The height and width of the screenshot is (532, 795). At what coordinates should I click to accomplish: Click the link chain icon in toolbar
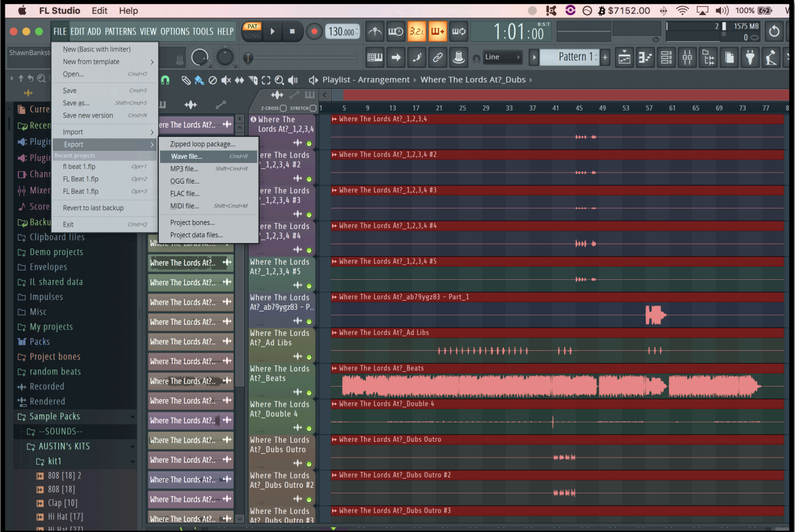(437, 58)
